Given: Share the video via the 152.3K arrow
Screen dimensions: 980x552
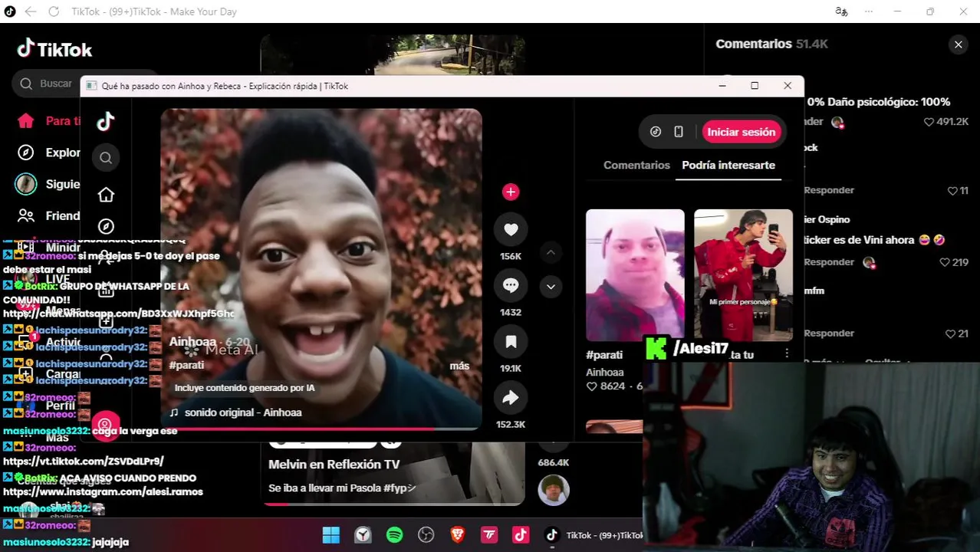Looking at the screenshot, I should pos(511,397).
